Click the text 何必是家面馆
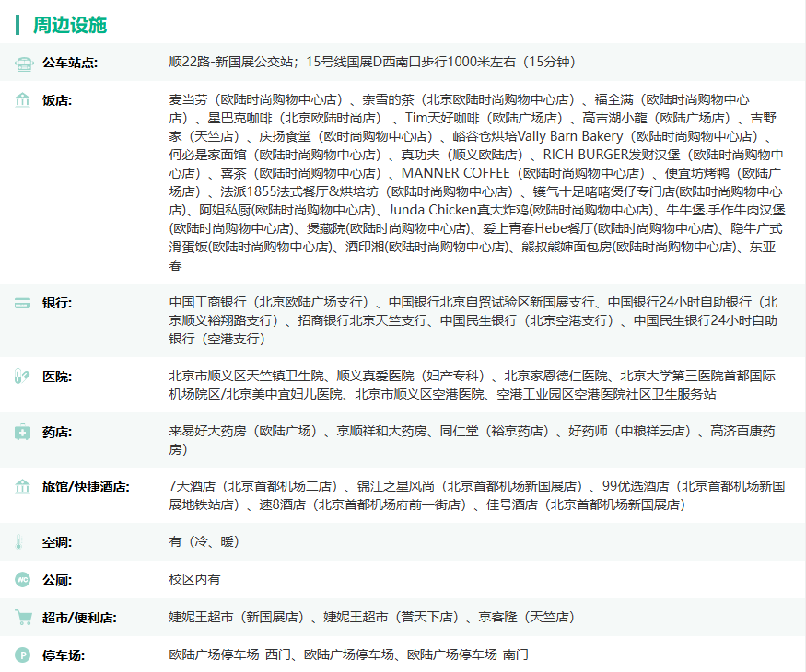Image resolution: width=806 pixels, height=672 pixels. 207,156
